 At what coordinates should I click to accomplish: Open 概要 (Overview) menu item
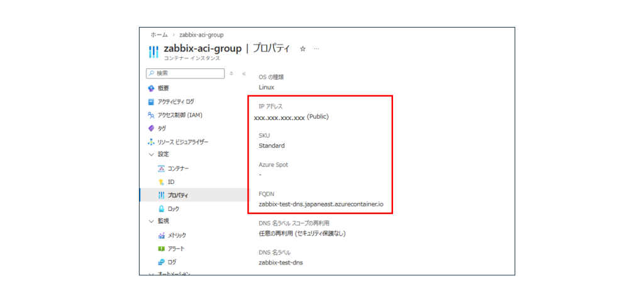tap(164, 89)
